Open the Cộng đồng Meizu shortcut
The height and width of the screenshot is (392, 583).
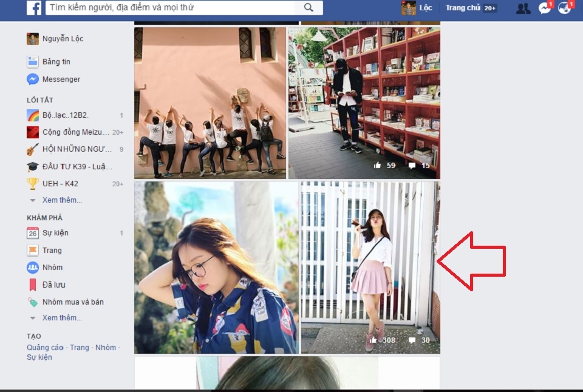click(76, 132)
